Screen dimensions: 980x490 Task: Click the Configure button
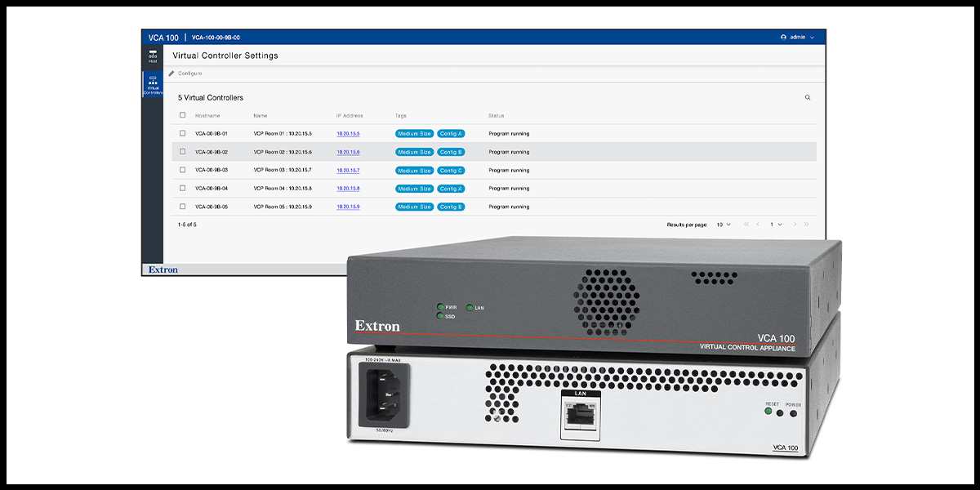(185, 73)
